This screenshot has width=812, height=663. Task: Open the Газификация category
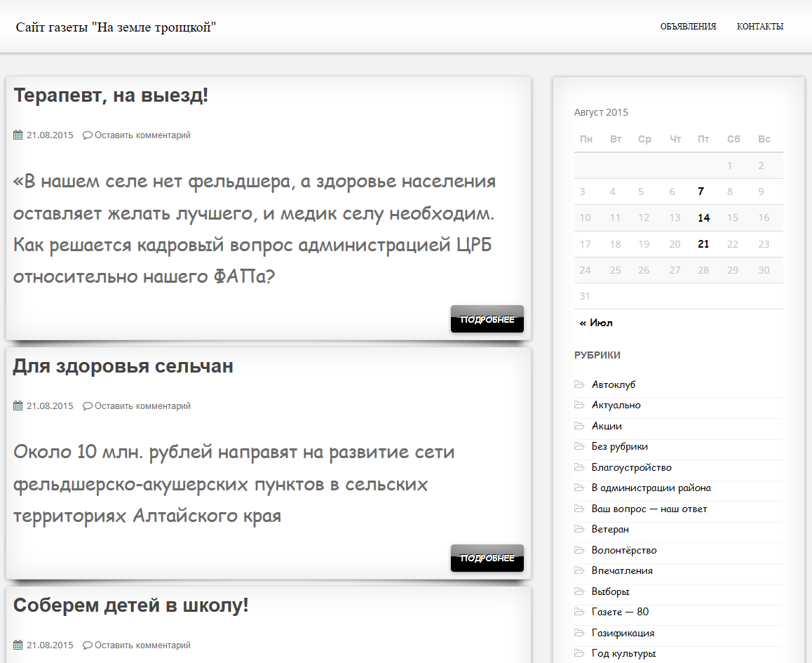(x=623, y=633)
